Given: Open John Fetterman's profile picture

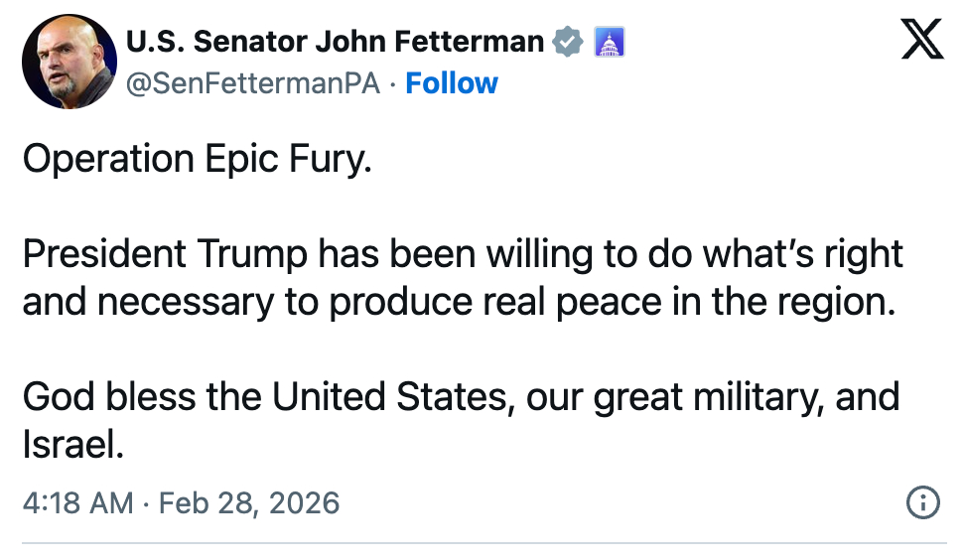Looking at the screenshot, I should 69,62.
